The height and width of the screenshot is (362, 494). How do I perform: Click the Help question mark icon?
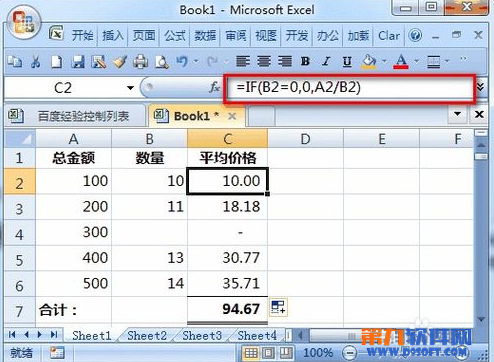[x=415, y=35]
